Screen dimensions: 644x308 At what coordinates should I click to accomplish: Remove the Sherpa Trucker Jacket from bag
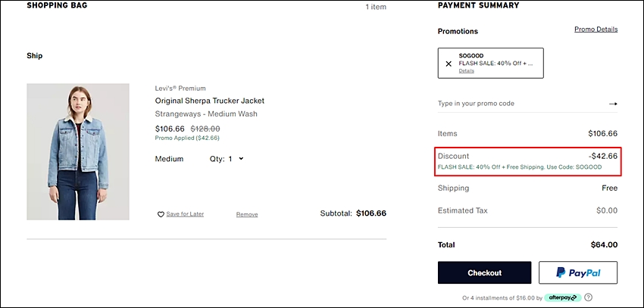[247, 214]
